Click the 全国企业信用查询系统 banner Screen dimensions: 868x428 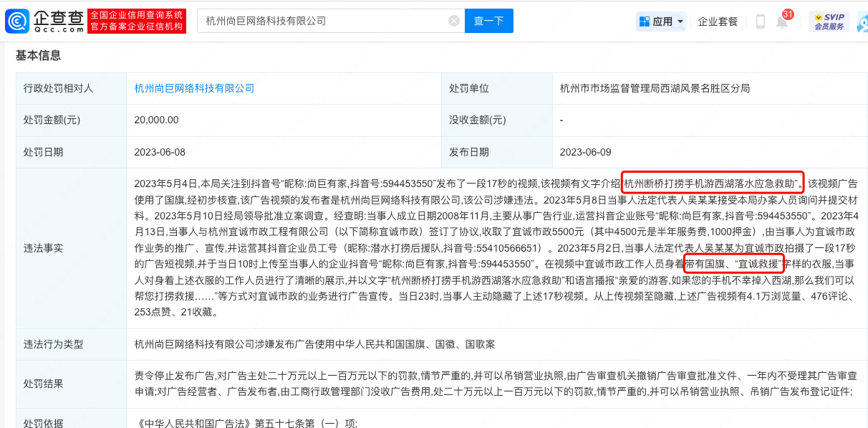[x=138, y=21]
